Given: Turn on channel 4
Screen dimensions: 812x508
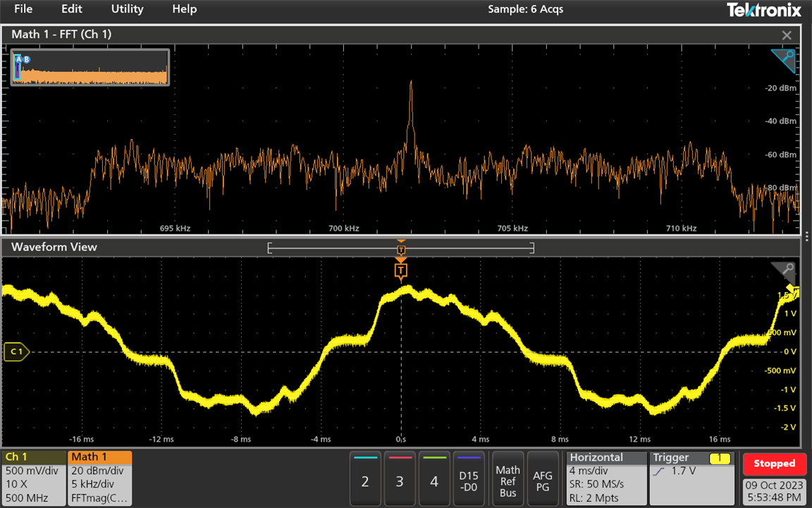Looking at the screenshot, I should click(x=434, y=478).
